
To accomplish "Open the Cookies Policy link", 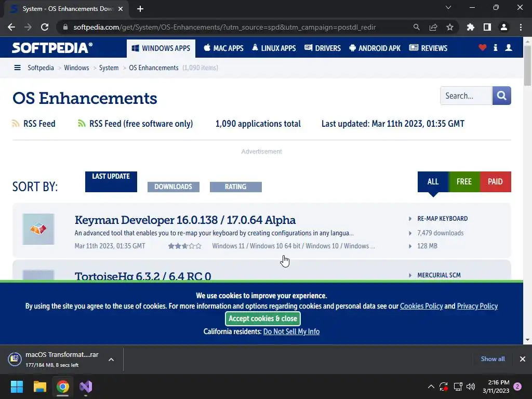I will click(x=421, y=306).
